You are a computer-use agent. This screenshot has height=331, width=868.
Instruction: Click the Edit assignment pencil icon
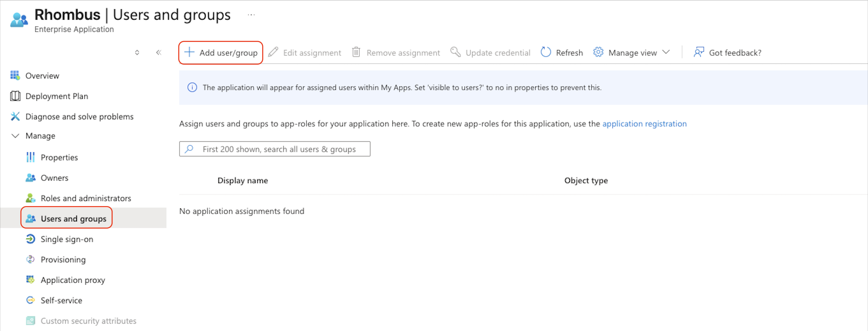tap(273, 52)
